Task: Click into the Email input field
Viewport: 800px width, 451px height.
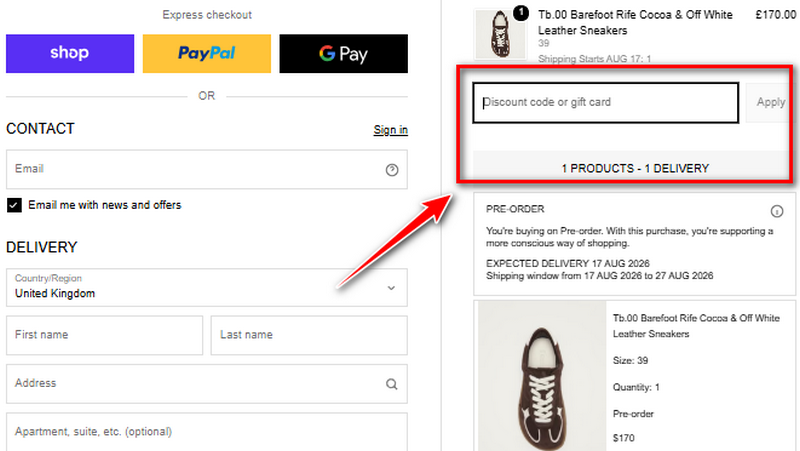Action: pos(207,169)
